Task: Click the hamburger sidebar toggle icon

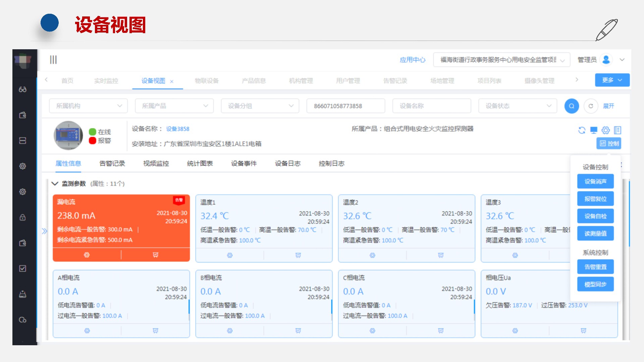Action: (x=53, y=60)
